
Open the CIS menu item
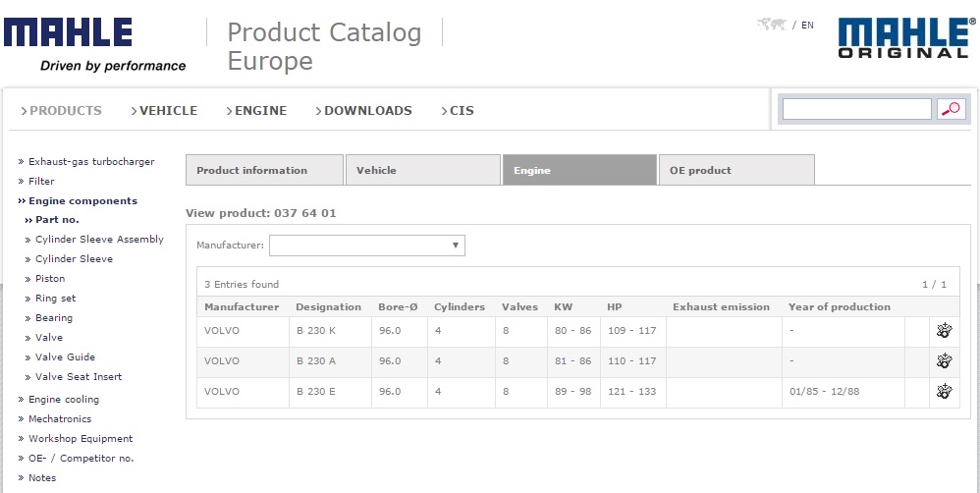coord(461,111)
